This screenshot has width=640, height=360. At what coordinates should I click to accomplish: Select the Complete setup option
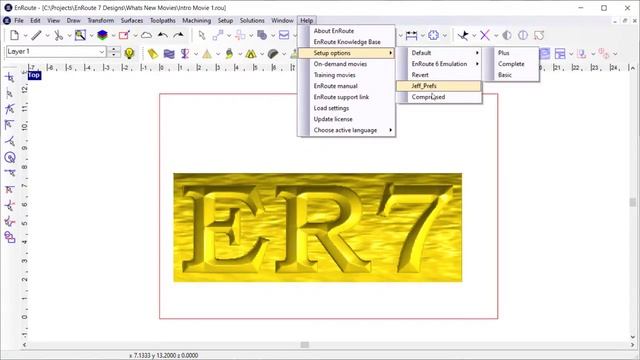pyautogui.click(x=511, y=64)
